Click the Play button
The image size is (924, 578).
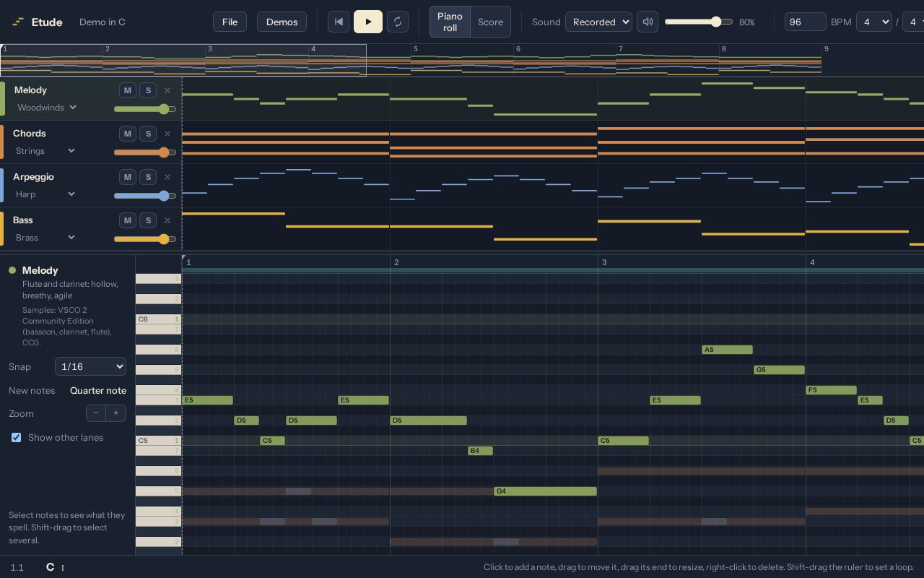click(x=368, y=22)
